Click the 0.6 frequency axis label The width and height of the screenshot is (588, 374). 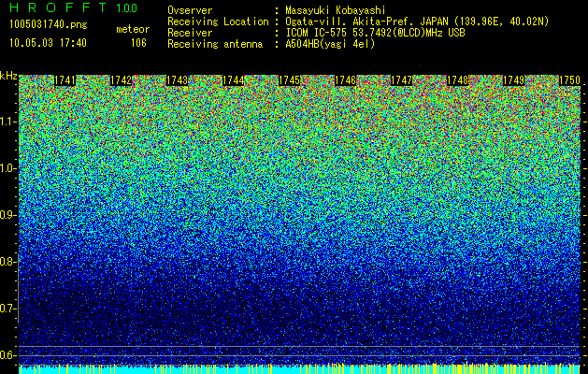pyautogui.click(x=7, y=355)
